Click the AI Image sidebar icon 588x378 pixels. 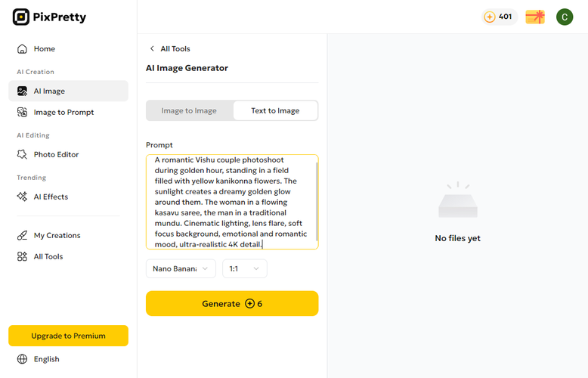click(x=22, y=91)
